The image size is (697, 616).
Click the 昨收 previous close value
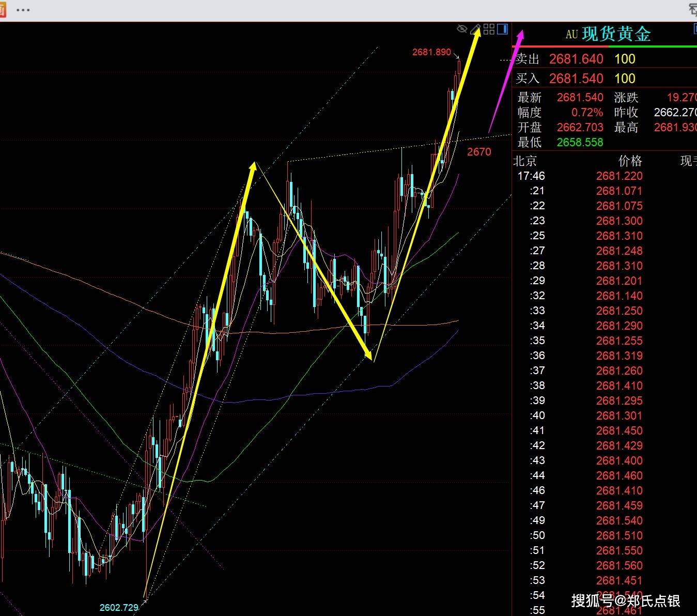(x=675, y=112)
